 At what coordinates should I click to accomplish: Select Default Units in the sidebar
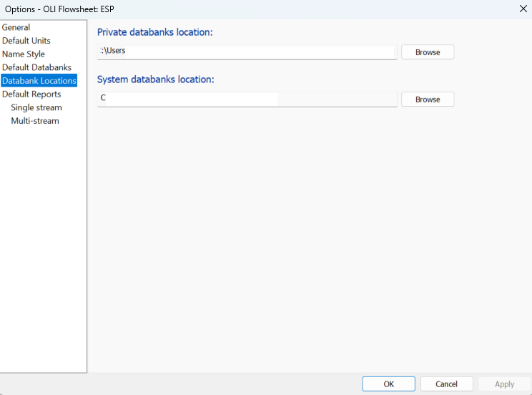pos(26,41)
